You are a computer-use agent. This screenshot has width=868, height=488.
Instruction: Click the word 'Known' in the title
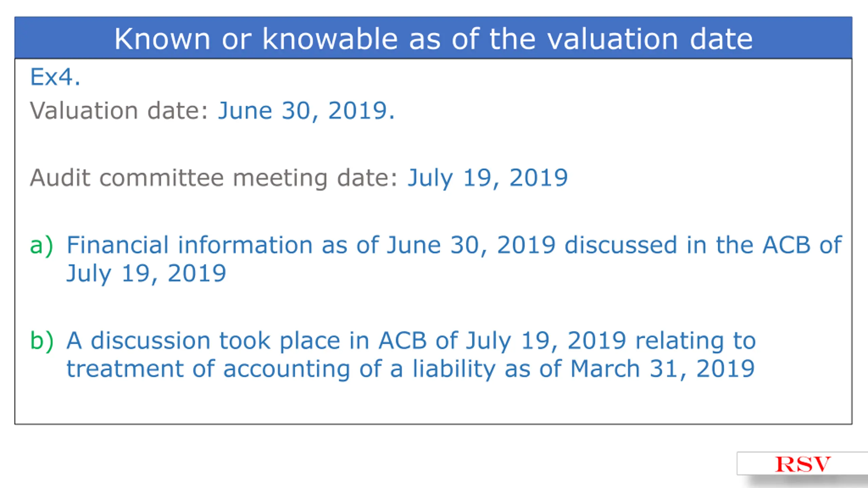pos(162,39)
